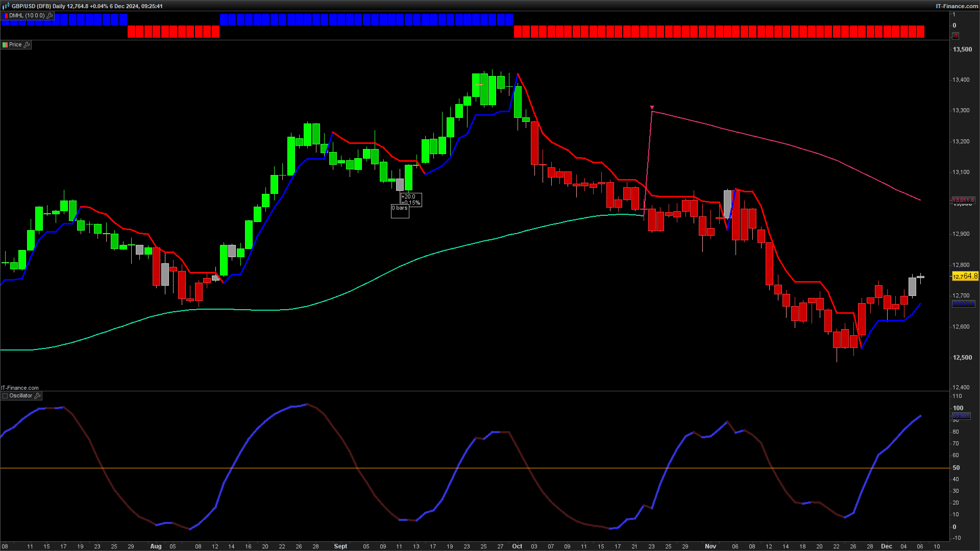Screen dimensions: 980x551
Task: Click the Dec label on time axis
Action: 887,546
